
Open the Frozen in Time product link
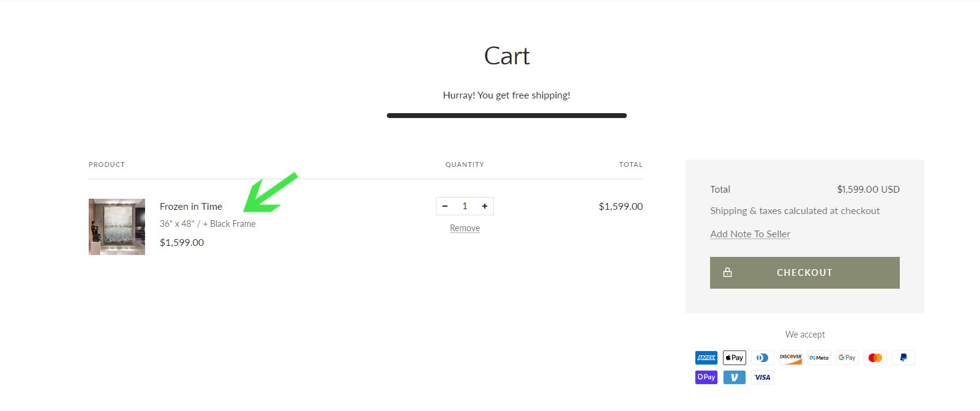191,207
